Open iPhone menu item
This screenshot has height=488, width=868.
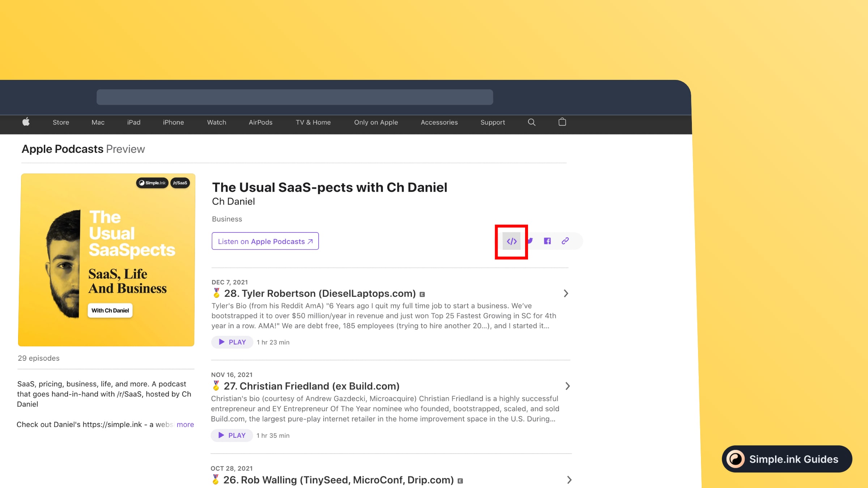pyautogui.click(x=173, y=122)
